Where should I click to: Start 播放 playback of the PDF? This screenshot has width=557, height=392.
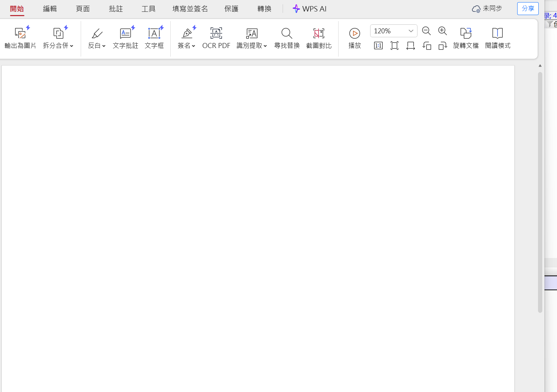pyautogui.click(x=354, y=38)
